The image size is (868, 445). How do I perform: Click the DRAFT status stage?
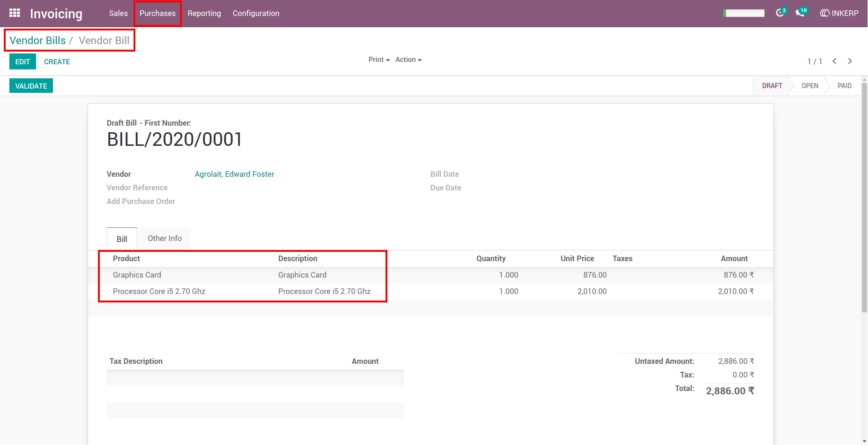tap(772, 86)
